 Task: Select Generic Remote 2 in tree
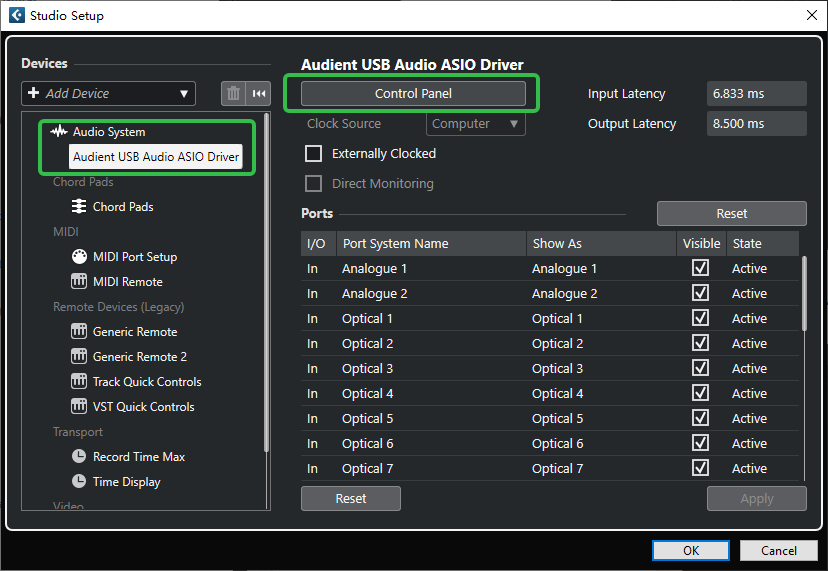[x=139, y=357]
